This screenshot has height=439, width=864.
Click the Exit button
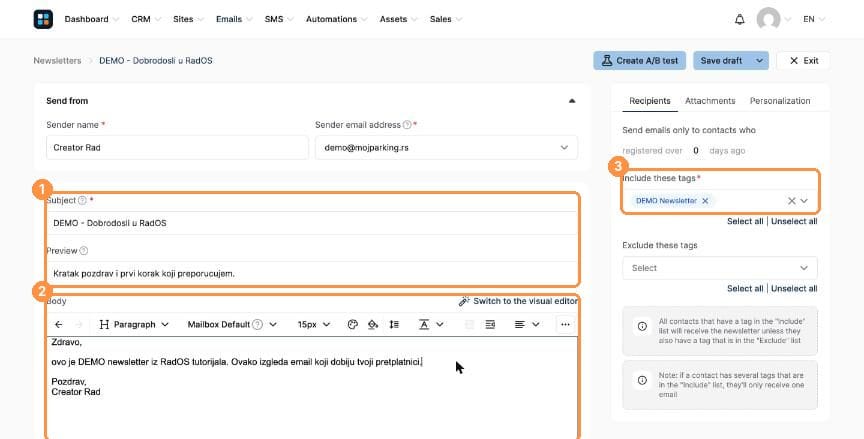point(803,61)
